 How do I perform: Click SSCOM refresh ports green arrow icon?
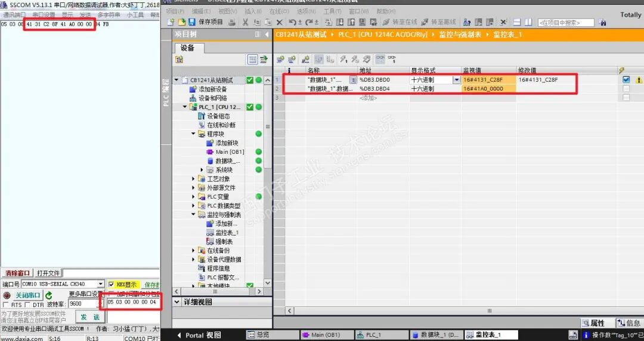click(49, 295)
